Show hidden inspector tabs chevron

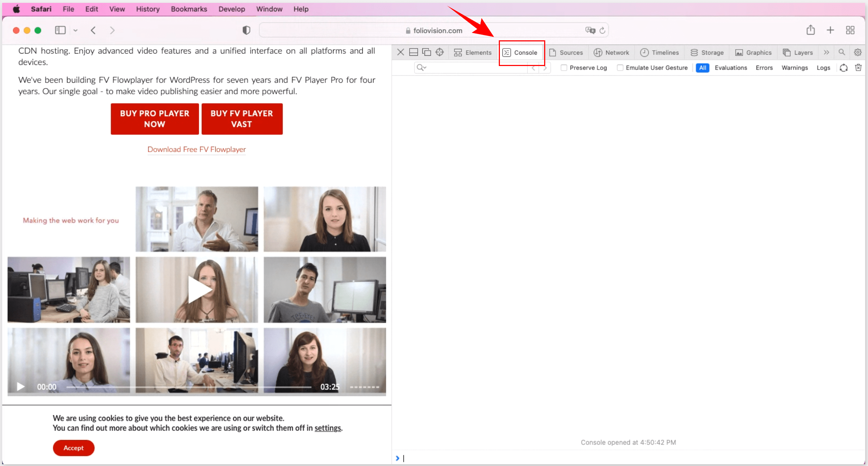pos(827,52)
